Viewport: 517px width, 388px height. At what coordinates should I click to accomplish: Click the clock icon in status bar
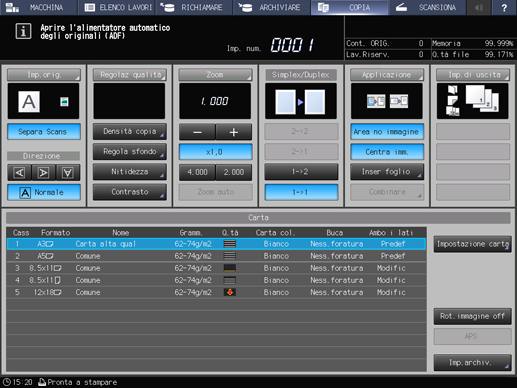[6, 382]
